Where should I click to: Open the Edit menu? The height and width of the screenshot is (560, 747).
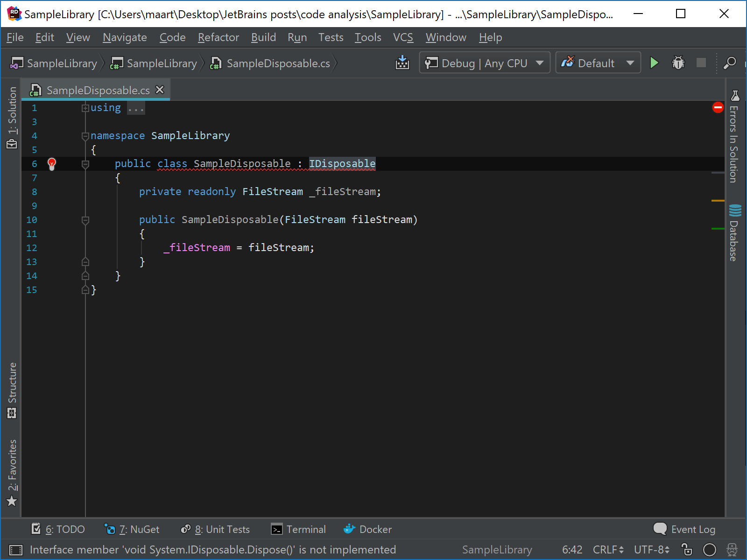click(x=44, y=37)
